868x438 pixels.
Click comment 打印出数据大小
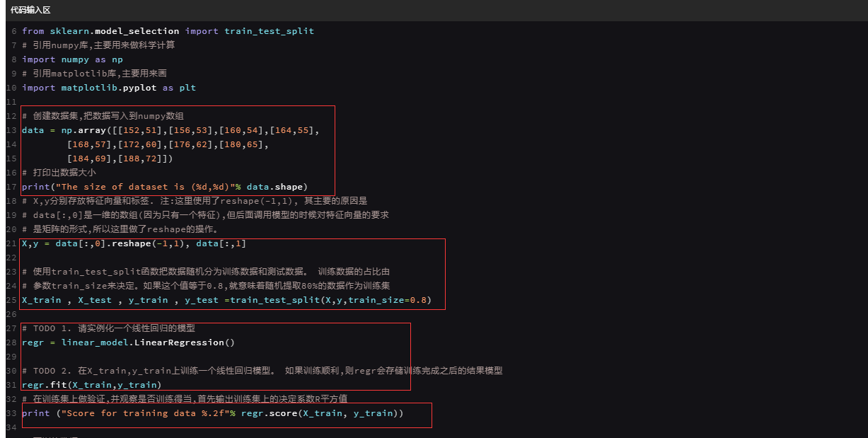point(59,173)
